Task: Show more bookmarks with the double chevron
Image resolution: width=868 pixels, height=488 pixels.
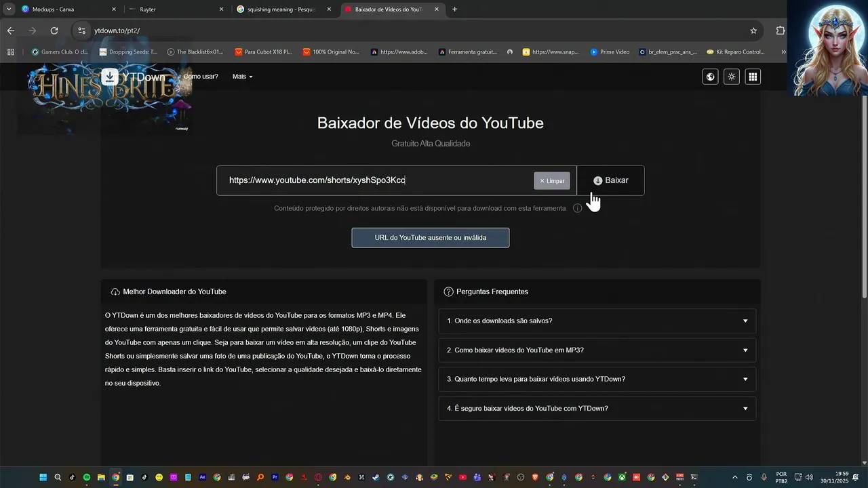Action: 783,52
